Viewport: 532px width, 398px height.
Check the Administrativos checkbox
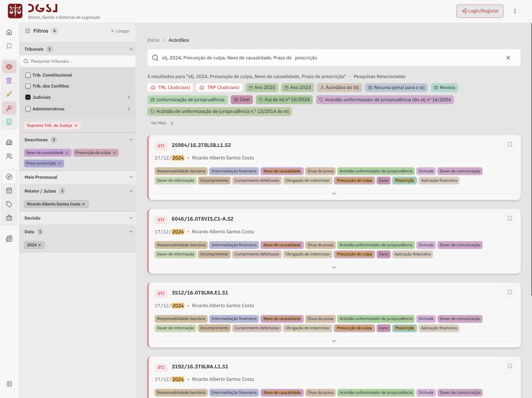point(28,109)
